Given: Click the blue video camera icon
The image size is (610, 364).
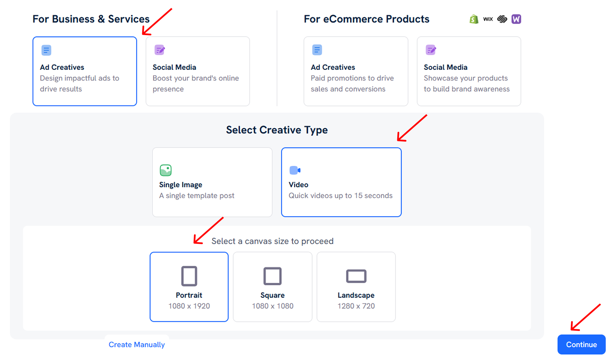Looking at the screenshot, I should coord(295,170).
